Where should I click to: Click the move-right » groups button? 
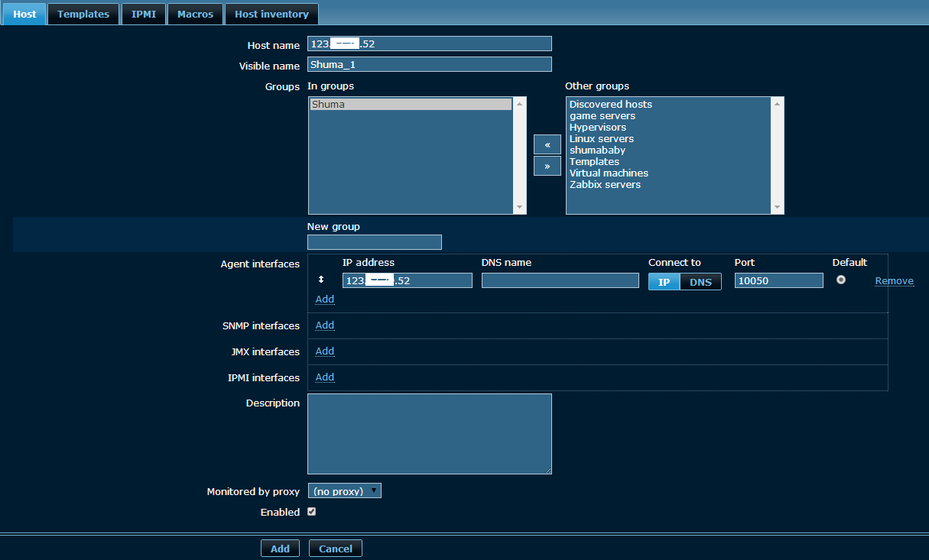(547, 166)
